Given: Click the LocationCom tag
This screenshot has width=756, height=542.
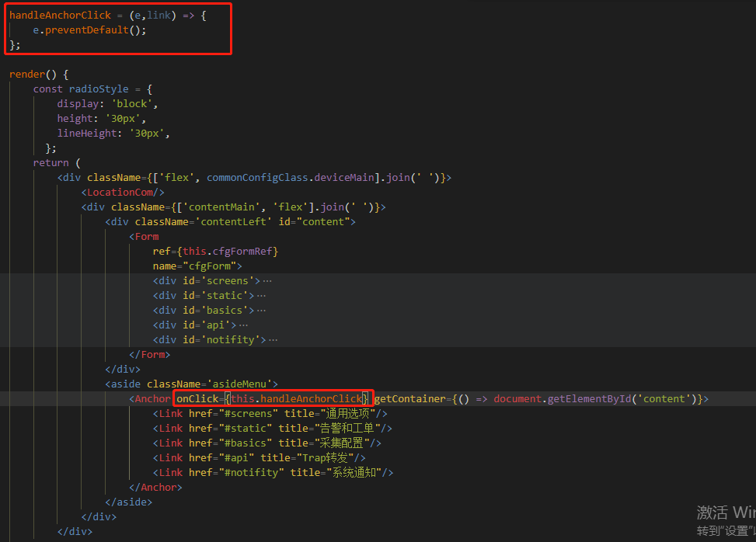Looking at the screenshot, I should click(123, 193).
